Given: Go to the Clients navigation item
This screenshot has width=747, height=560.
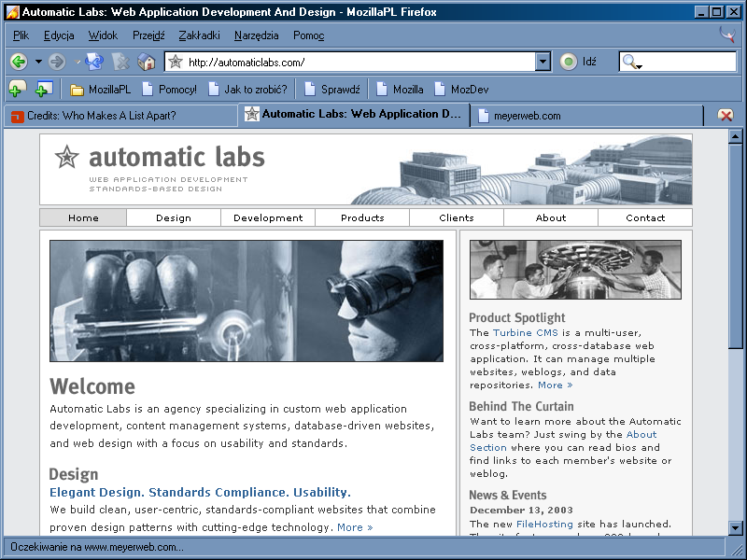Looking at the screenshot, I should pyautogui.click(x=457, y=217).
